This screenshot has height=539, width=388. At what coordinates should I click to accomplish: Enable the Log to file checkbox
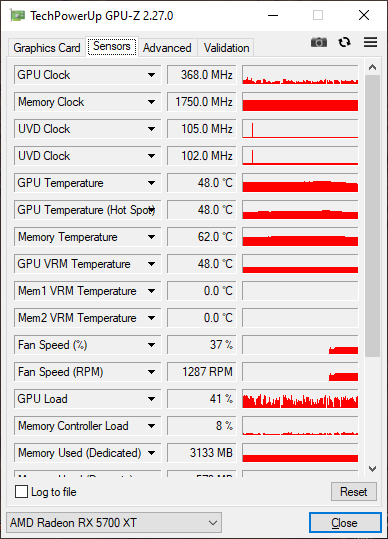21,492
